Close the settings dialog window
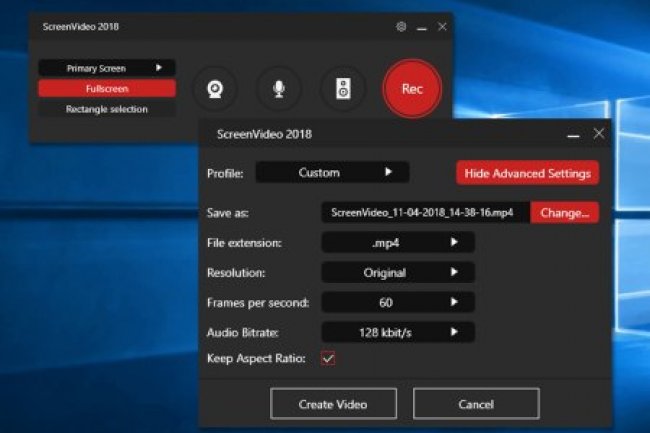 pyautogui.click(x=599, y=133)
